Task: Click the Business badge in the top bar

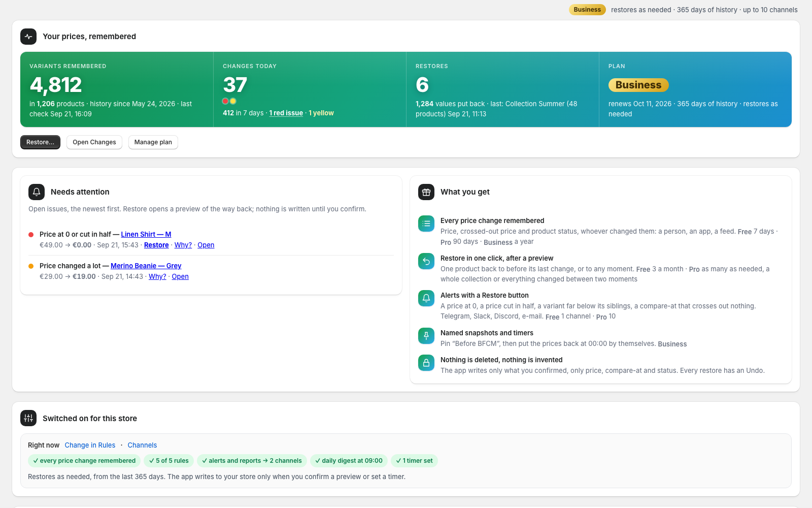Action: click(x=587, y=10)
